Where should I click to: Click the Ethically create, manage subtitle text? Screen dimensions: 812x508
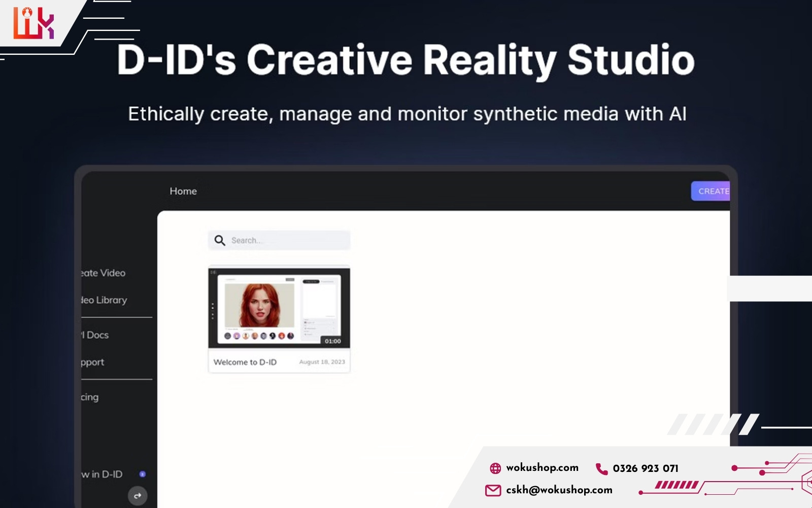(407, 114)
